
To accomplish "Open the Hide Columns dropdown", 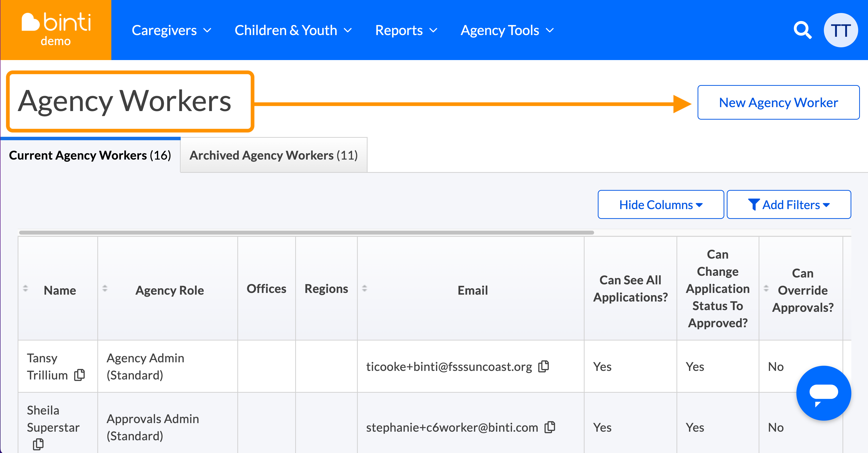I will coord(660,204).
